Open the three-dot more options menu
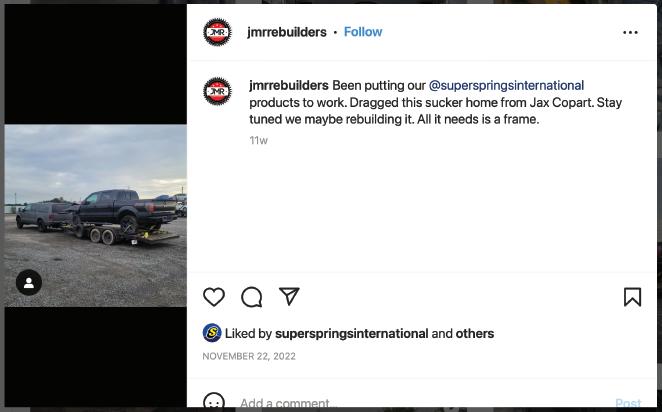662x412 pixels. click(x=630, y=33)
